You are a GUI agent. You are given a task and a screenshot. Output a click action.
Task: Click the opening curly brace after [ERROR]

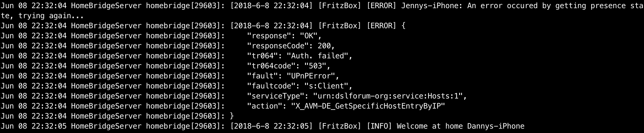pos(403,26)
